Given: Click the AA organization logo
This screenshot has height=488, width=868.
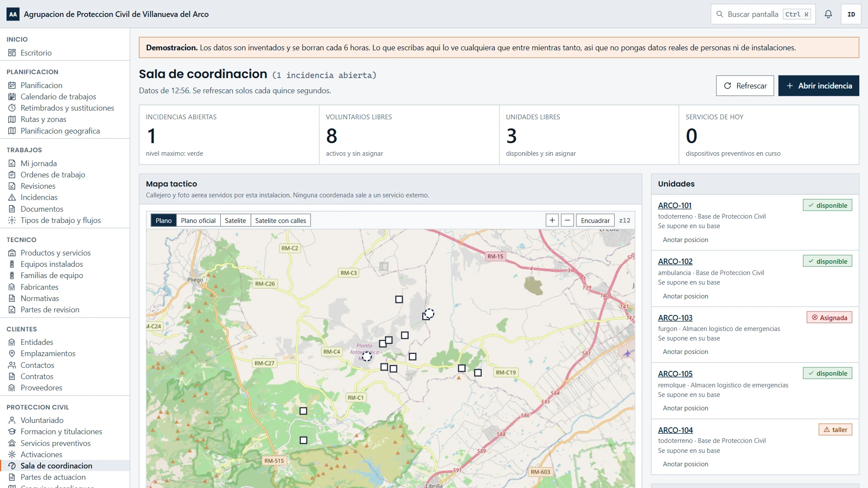Looking at the screenshot, I should (x=13, y=14).
